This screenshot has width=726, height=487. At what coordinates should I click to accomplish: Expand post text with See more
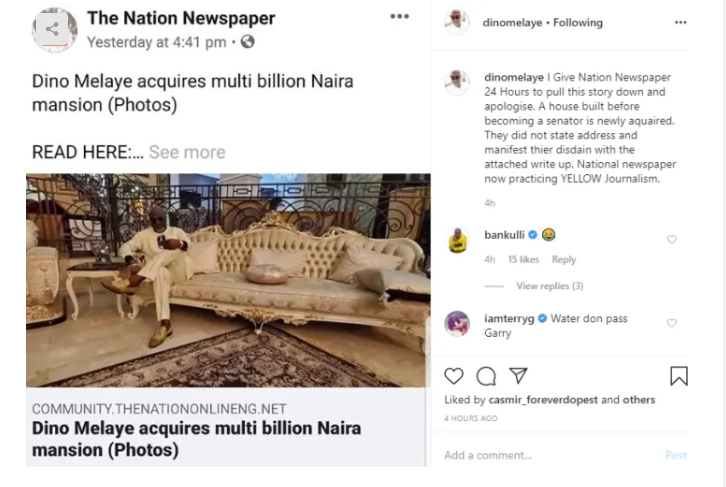point(187,152)
